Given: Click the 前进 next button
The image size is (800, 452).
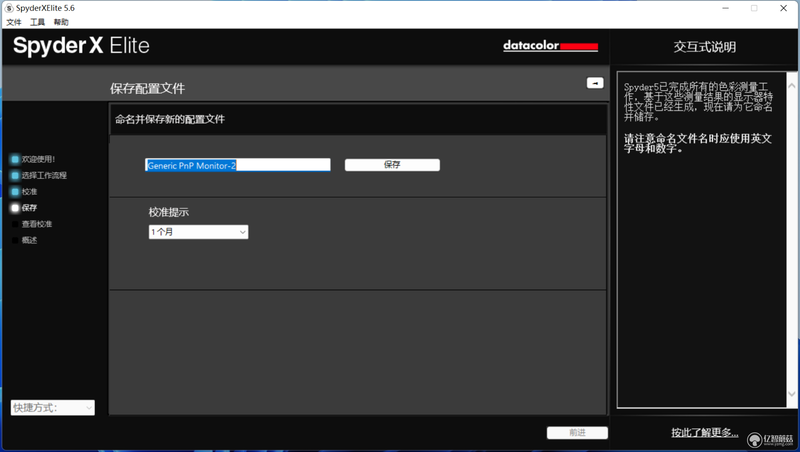Looking at the screenshot, I should coord(577,433).
